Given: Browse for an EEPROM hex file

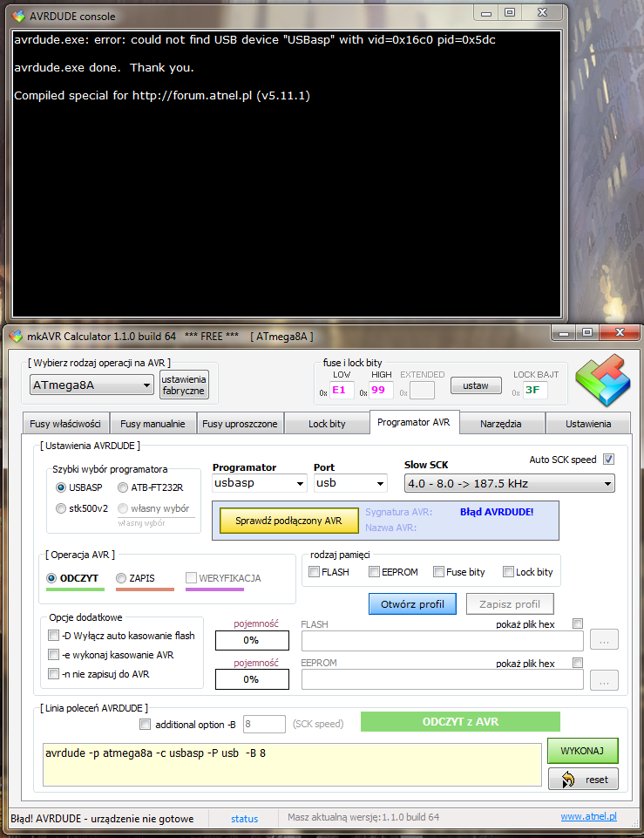Looking at the screenshot, I should [604, 680].
